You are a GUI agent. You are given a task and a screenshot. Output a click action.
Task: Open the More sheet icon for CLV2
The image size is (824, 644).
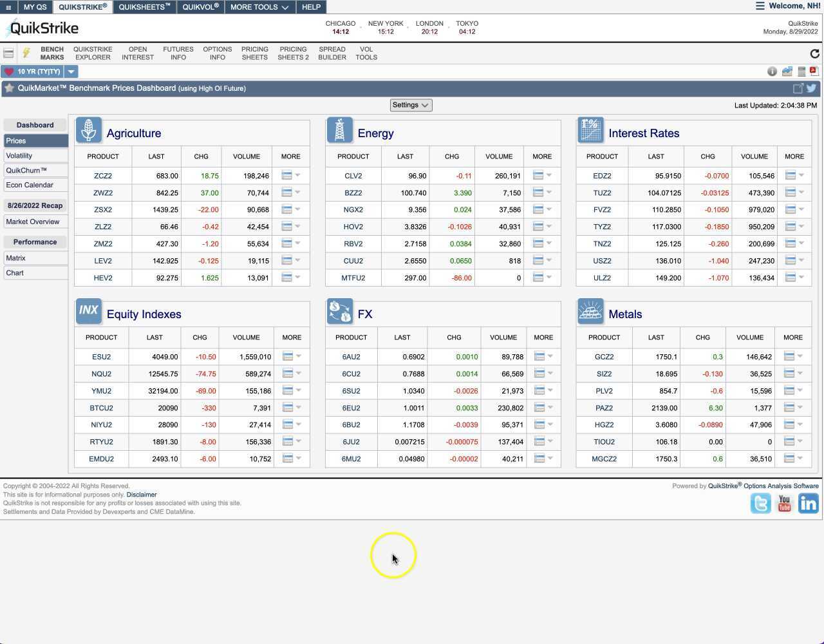coord(538,175)
